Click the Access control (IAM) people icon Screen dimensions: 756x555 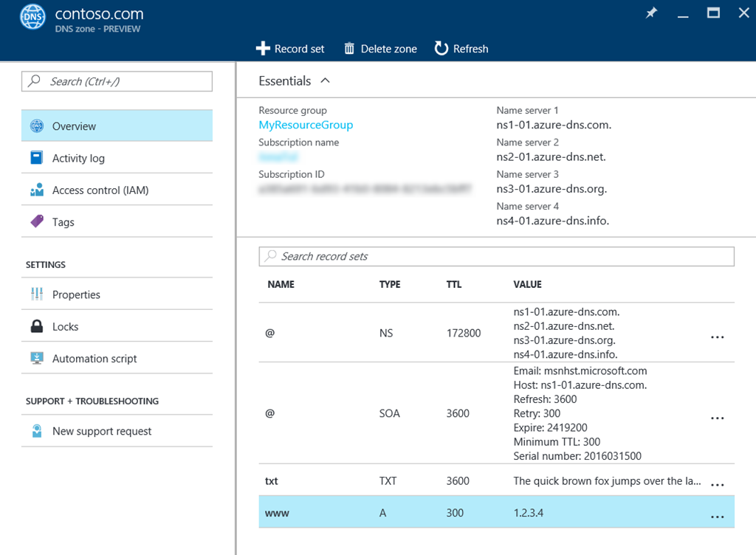click(36, 190)
